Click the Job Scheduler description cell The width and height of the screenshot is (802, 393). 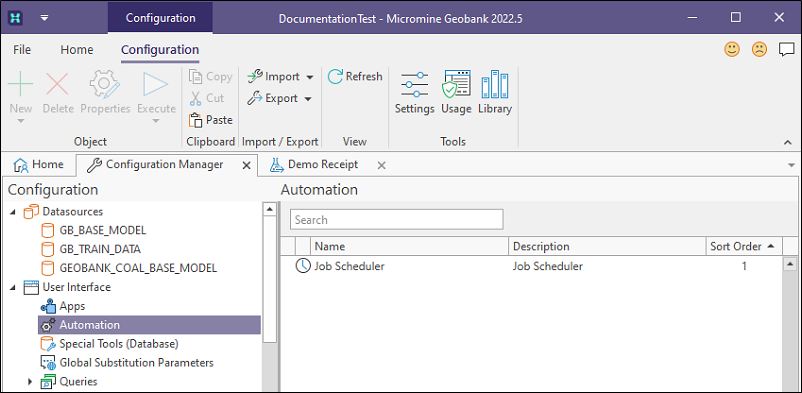click(x=548, y=266)
